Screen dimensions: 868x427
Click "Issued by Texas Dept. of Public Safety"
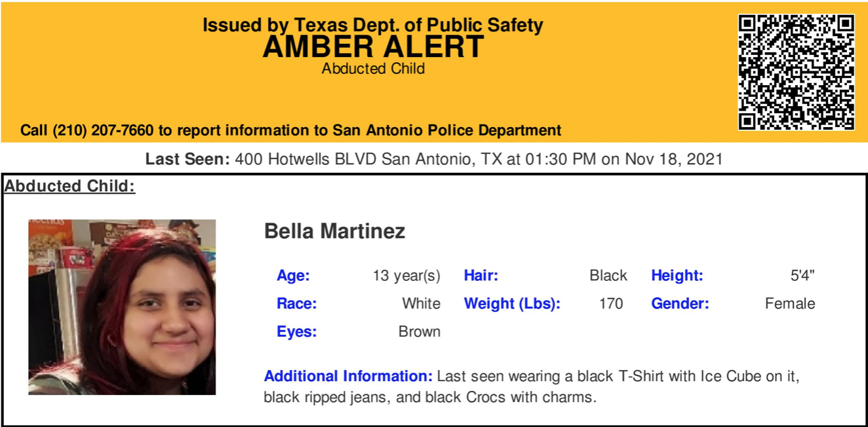372,26
